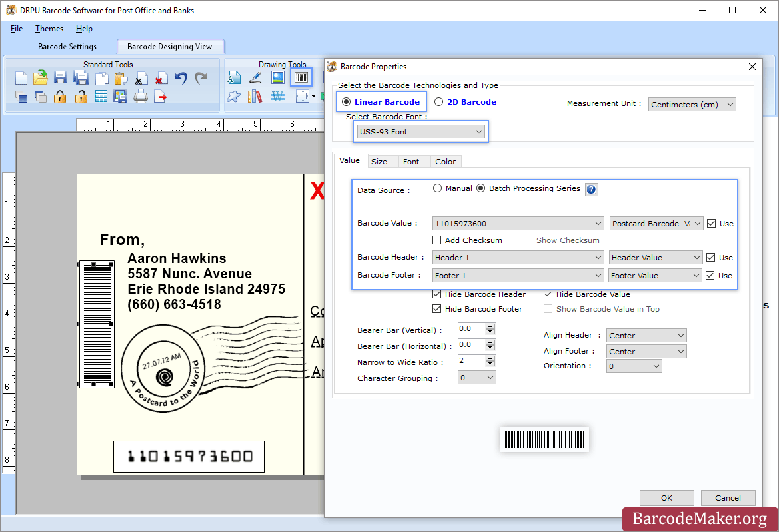The image size is (779, 532).
Task: Select the custom shape splash tool
Action: coord(233,97)
